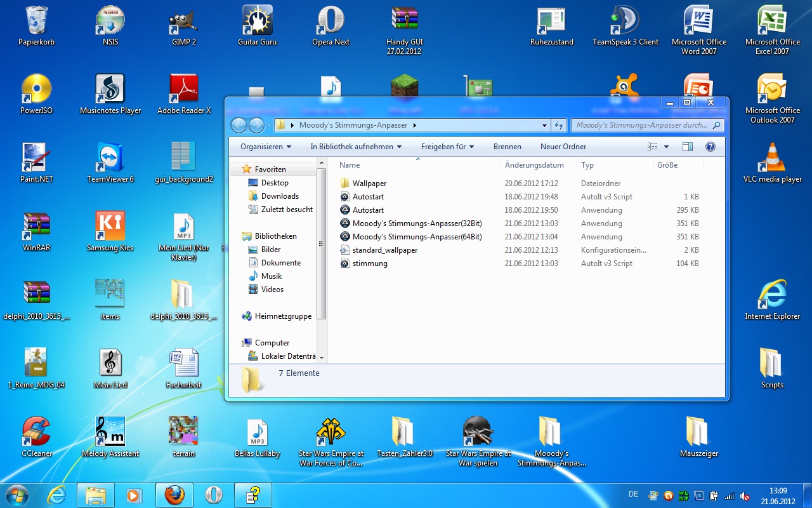The height and width of the screenshot is (508, 812).
Task: Select the VLC media player icon
Action: tap(772, 158)
